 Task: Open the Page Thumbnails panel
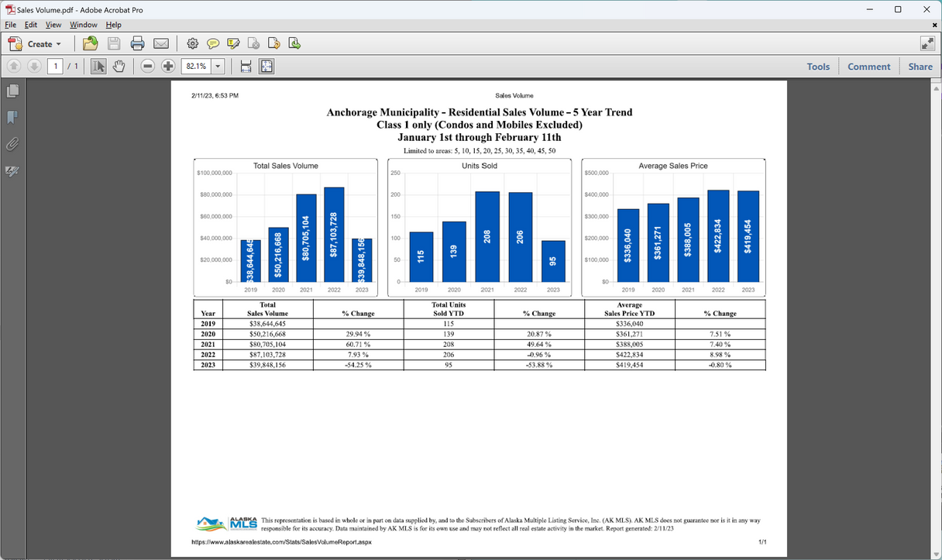point(12,91)
